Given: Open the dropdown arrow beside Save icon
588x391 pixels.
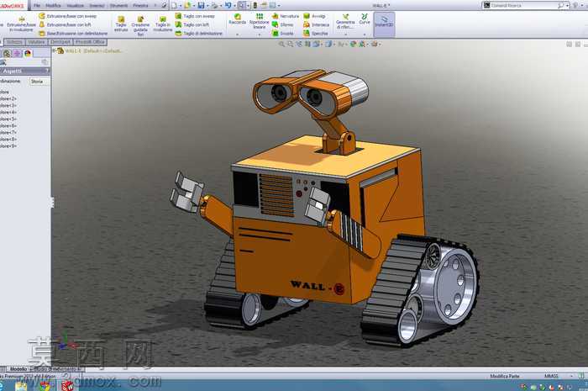Looking at the screenshot, I should (207, 6).
